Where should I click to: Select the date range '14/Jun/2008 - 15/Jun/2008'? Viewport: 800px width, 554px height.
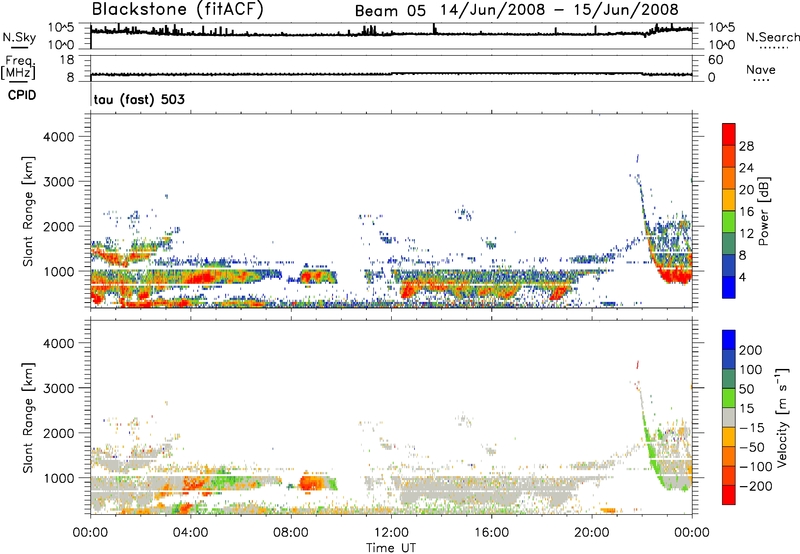[x=559, y=10]
